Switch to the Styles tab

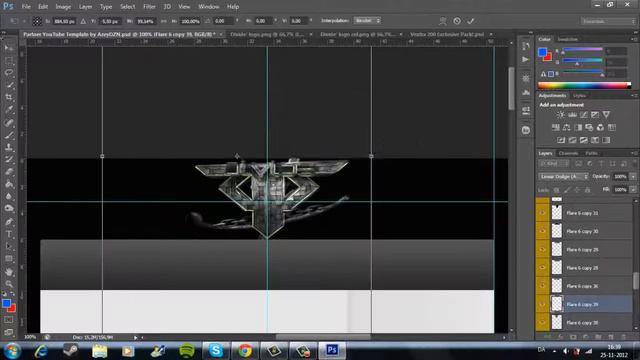579,96
